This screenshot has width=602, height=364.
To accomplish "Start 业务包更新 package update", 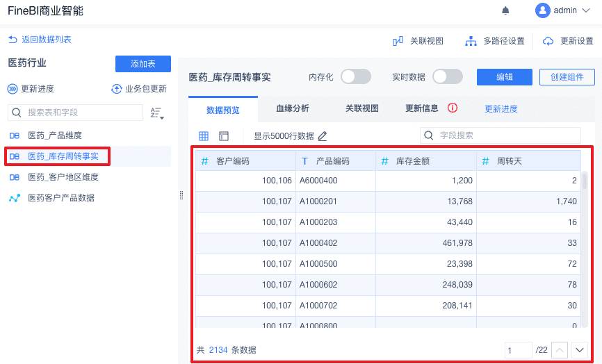I will [x=146, y=89].
